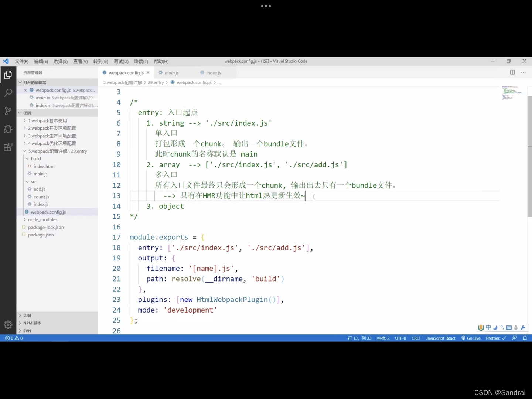Click the 29.entry breadcrumb segment
The height and width of the screenshot is (399, 532).
click(x=156, y=82)
